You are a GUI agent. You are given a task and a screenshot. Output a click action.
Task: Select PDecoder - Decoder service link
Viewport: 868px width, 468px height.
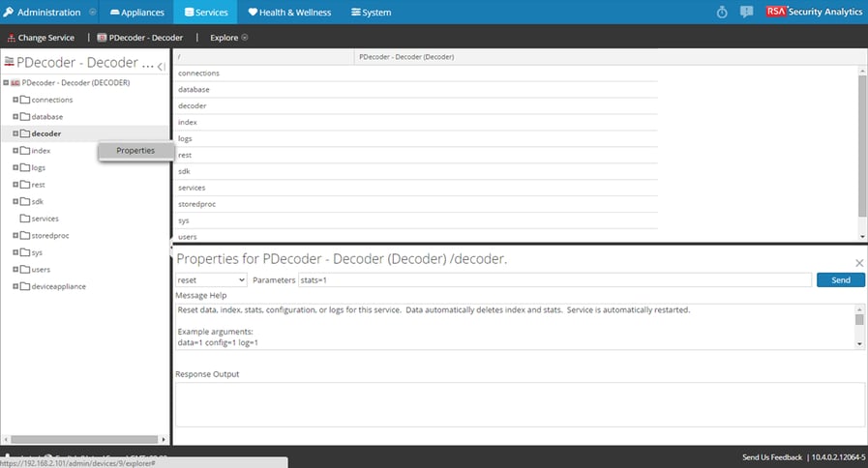pos(140,38)
